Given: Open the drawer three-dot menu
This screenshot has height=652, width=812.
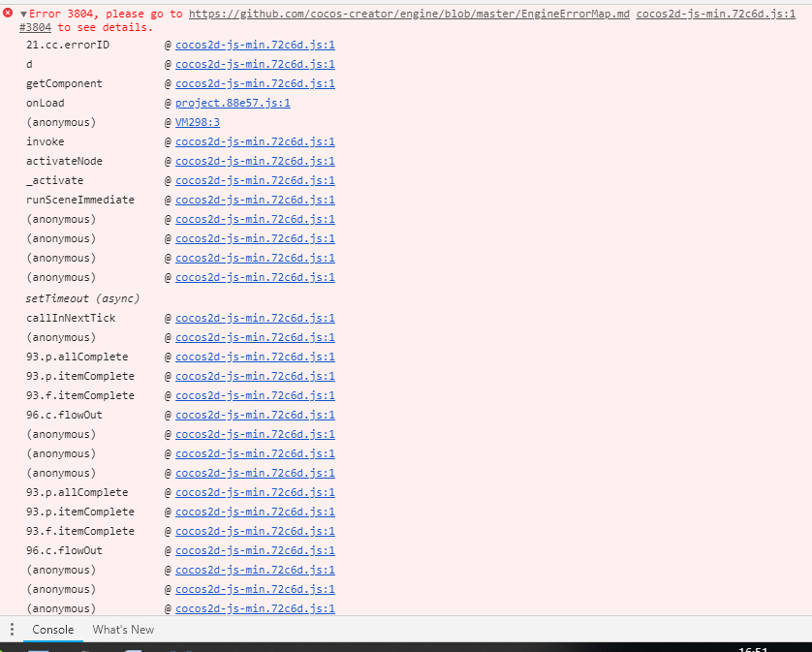Looking at the screenshot, I should pyautogui.click(x=12, y=629).
